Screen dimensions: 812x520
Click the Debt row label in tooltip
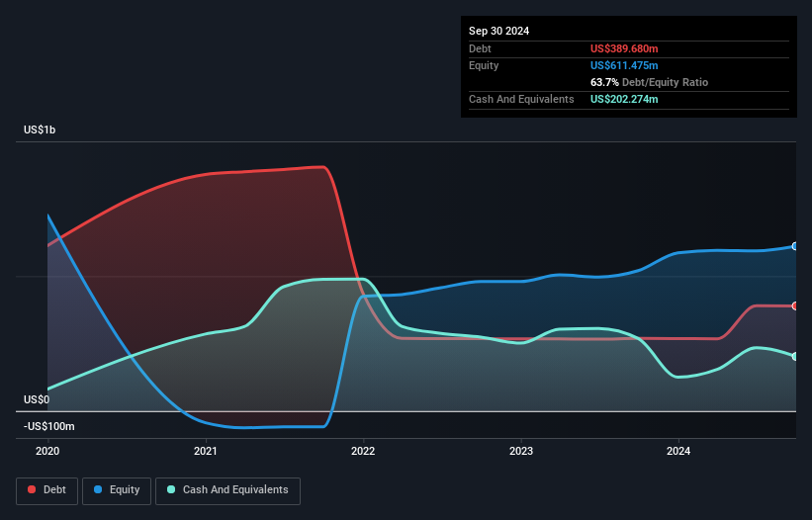[x=480, y=48]
